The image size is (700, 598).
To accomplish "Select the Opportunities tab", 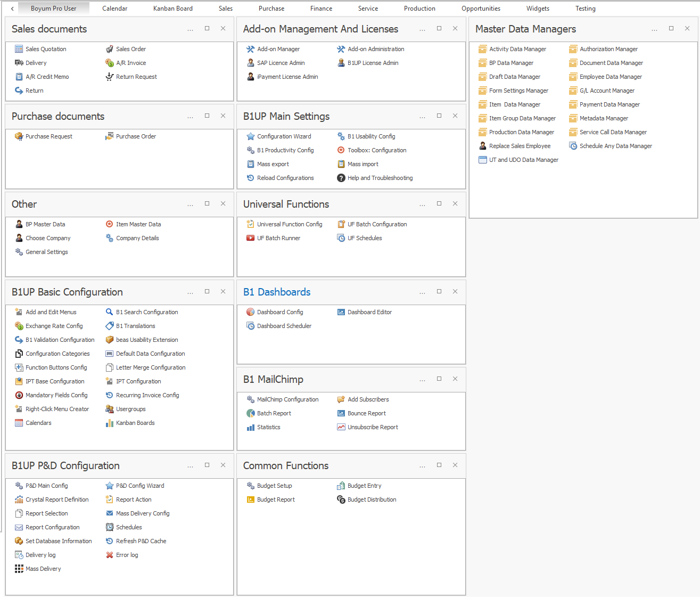I will [x=481, y=9].
